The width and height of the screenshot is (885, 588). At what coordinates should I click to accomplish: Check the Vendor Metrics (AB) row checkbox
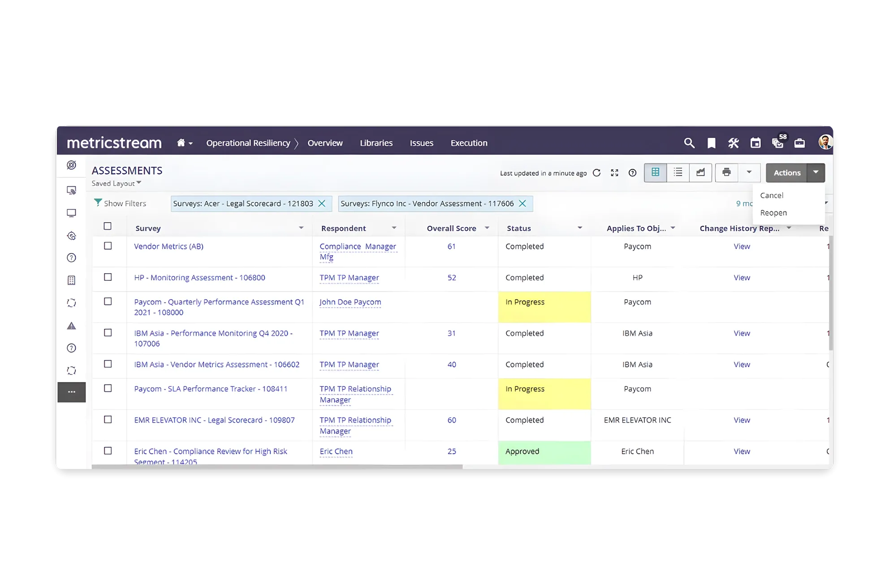108,246
